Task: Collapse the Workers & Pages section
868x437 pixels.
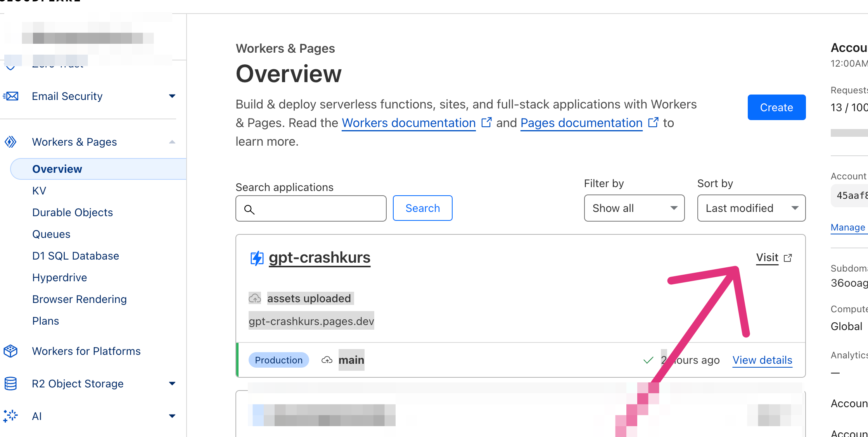Action: tap(172, 142)
